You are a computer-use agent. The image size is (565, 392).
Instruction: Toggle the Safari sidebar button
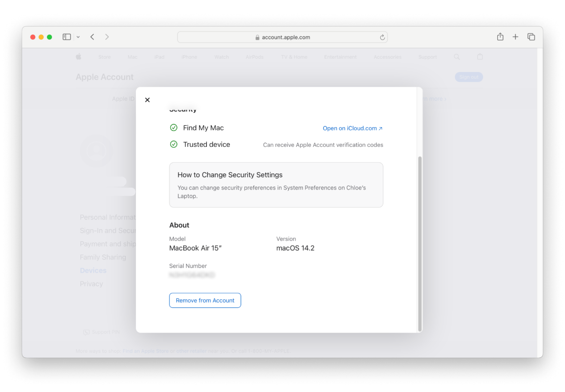click(67, 37)
